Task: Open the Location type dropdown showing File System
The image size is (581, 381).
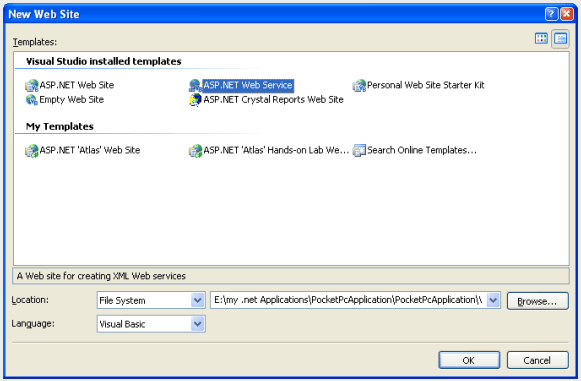Action: pos(151,300)
